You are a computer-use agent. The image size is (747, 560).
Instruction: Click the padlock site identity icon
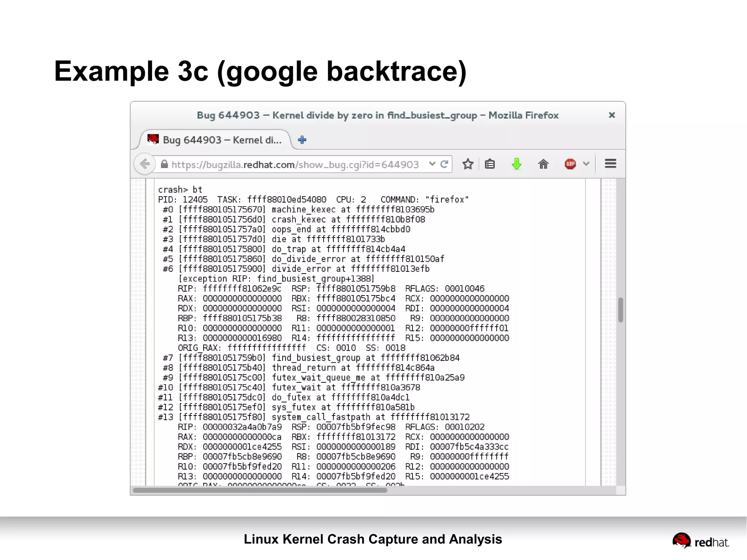[165, 164]
